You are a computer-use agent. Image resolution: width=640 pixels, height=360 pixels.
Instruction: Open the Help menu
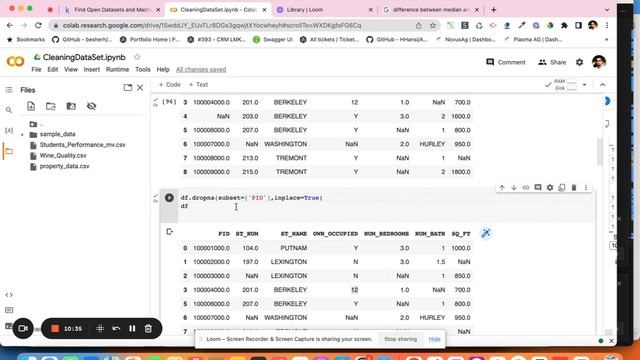pyautogui.click(x=163, y=69)
